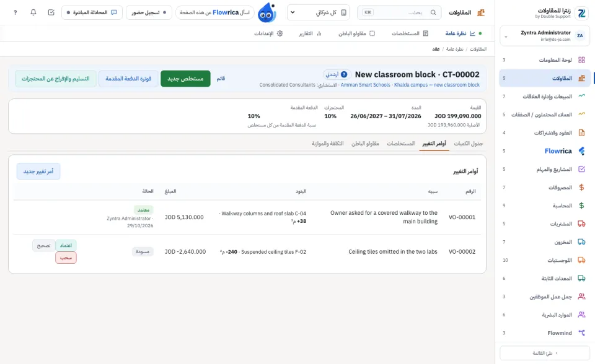The image size is (595, 364).
Task: Click المقاولات in the breadcrumb
Action: (x=478, y=49)
